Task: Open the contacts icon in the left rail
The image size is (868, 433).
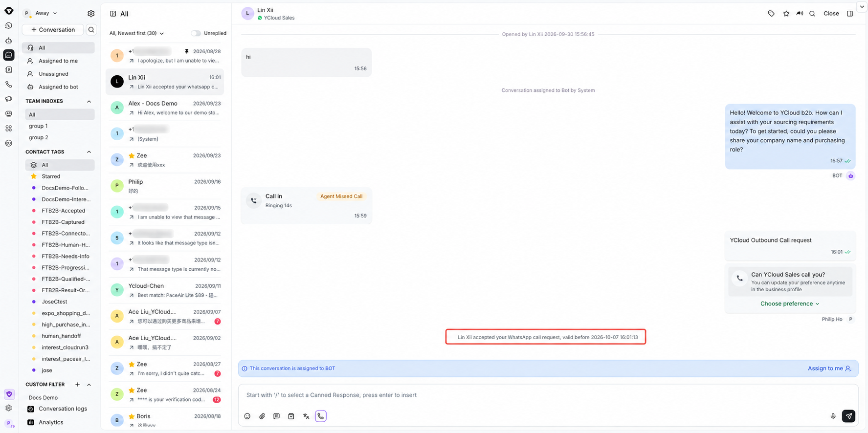Action: click(x=9, y=70)
